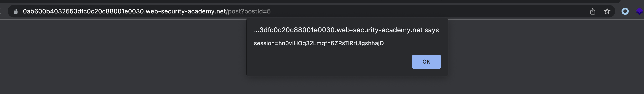
Task: Open the blue ring extension icon
Action: 625,11
